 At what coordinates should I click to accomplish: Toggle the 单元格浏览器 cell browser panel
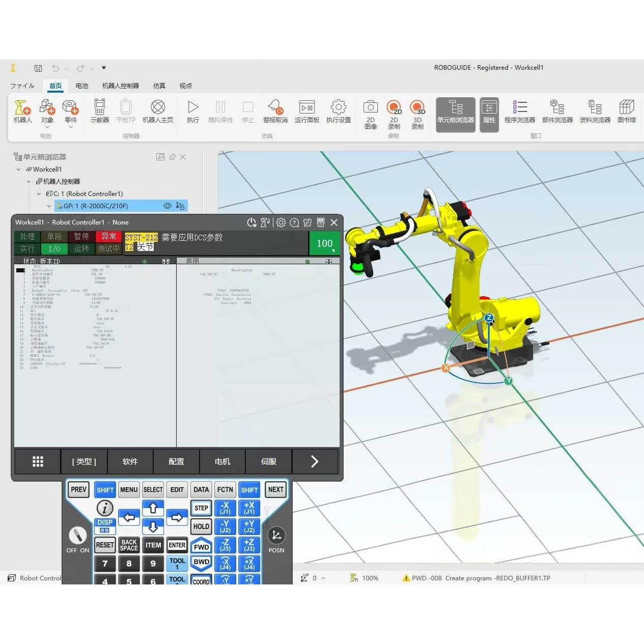click(x=456, y=115)
